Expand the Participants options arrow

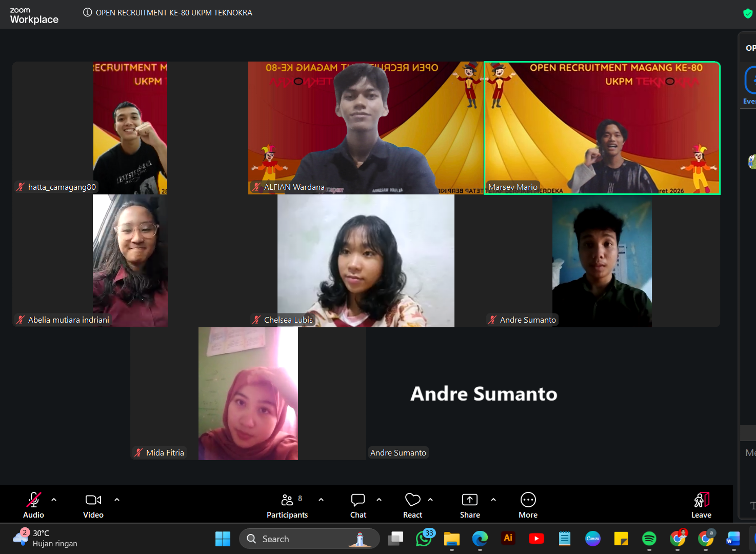click(321, 500)
